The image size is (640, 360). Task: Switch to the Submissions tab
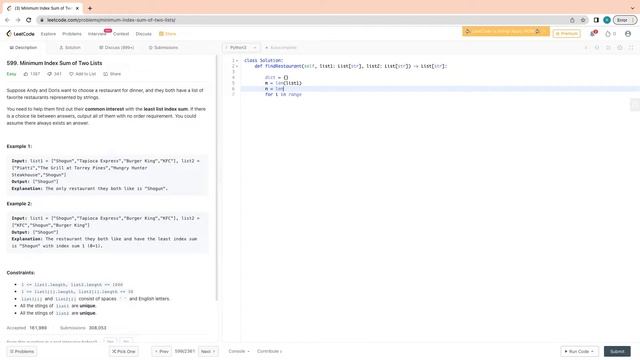point(163,48)
